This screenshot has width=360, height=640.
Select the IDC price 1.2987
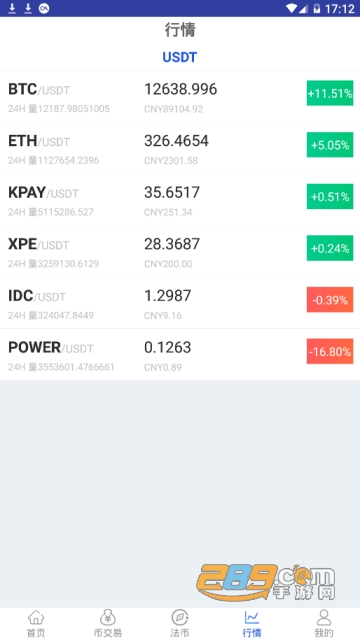click(x=167, y=296)
